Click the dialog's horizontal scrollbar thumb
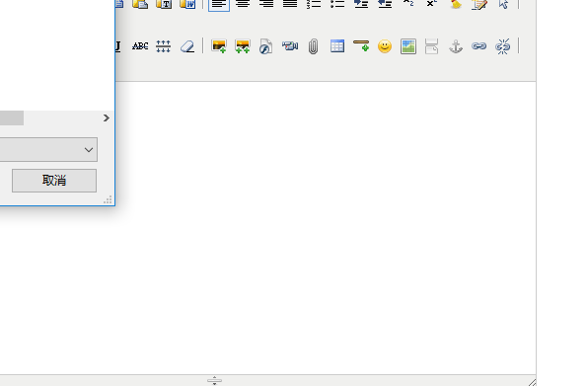Screen dimensions: 588x386 point(12,118)
